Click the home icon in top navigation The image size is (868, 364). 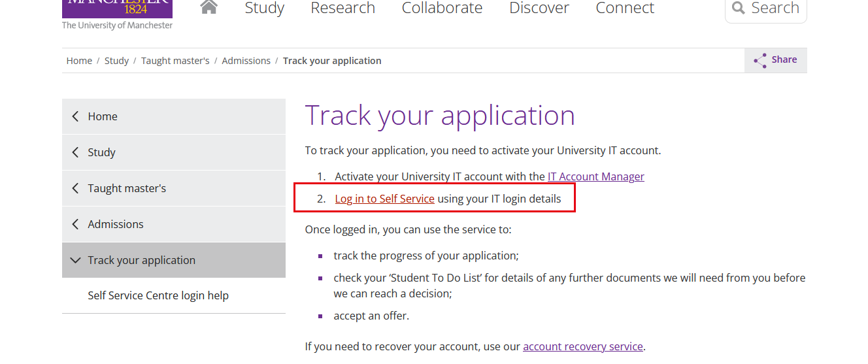(209, 7)
